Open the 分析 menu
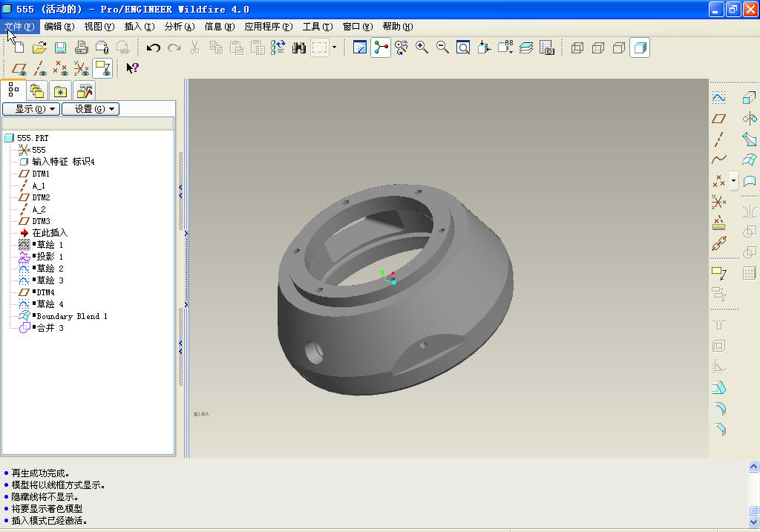Screen dimensions: 760x532 (180, 27)
